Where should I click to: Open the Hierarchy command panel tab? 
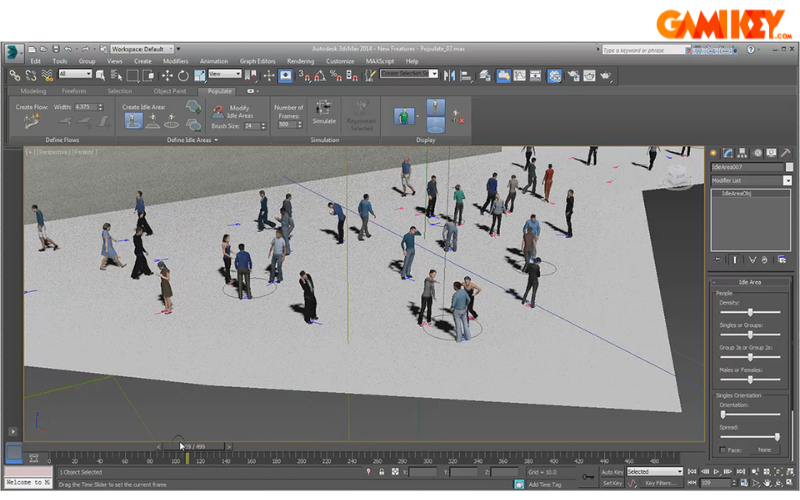[742, 153]
